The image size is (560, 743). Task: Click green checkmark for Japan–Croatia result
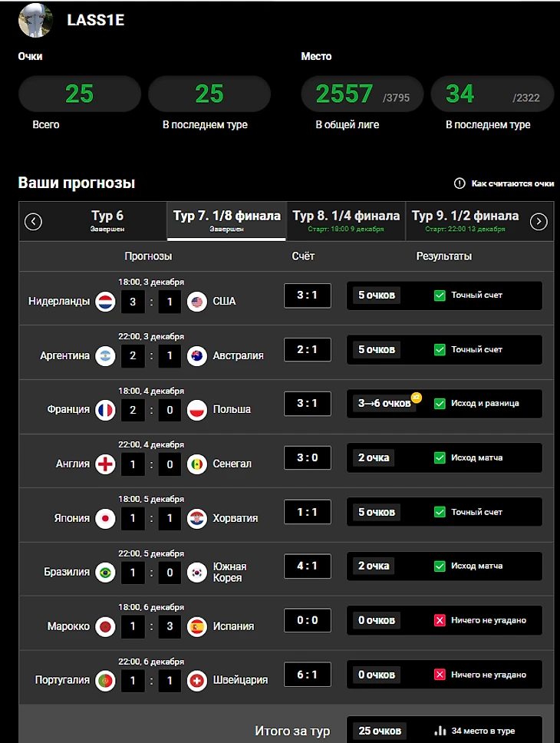(x=440, y=512)
